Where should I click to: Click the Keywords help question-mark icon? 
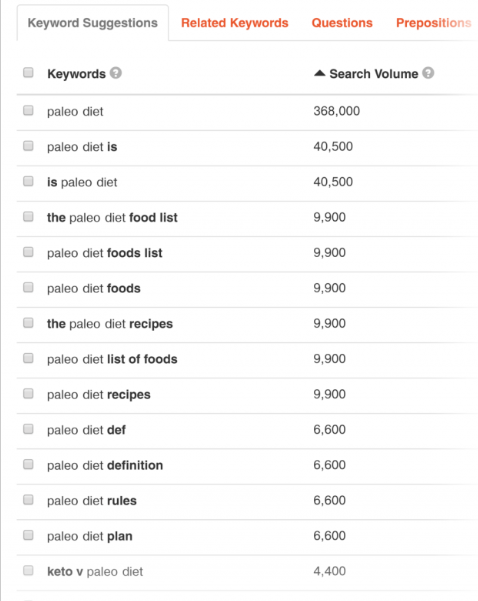pyautogui.click(x=115, y=73)
